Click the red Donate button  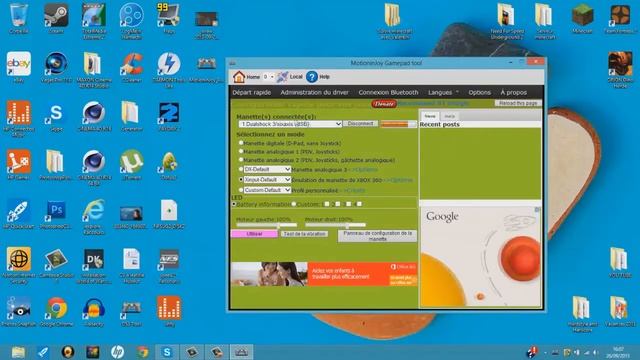click(x=384, y=104)
